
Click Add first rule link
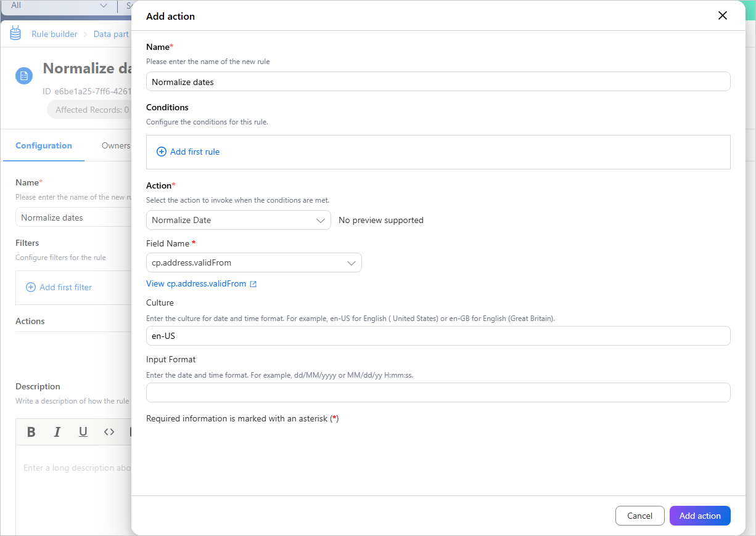click(x=188, y=152)
